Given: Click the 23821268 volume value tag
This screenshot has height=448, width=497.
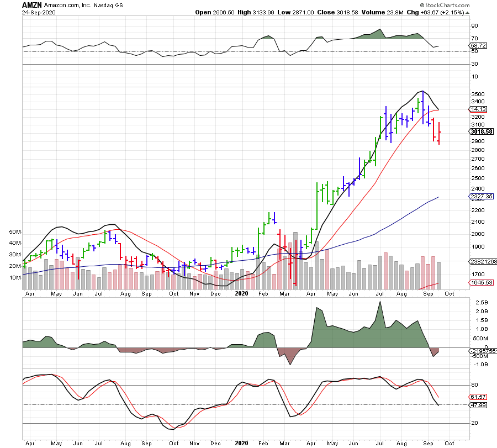Looking at the screenshot, I should [482, 263].
